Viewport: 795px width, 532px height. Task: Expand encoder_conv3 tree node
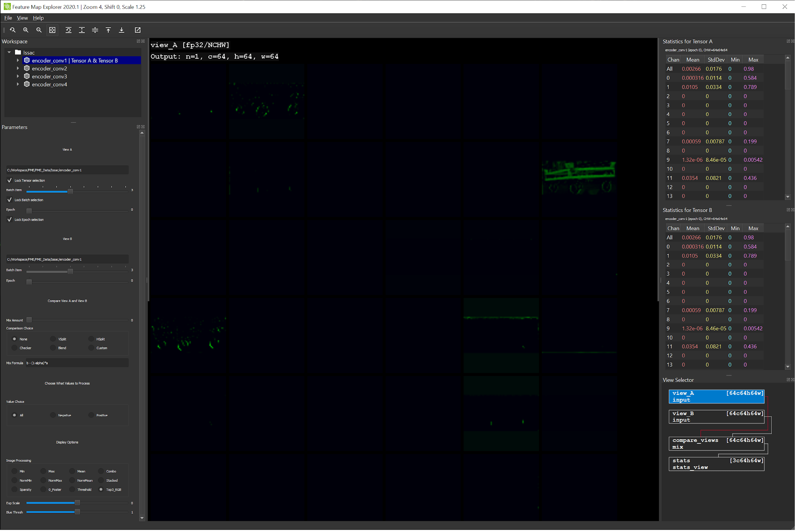coord(18,76)
